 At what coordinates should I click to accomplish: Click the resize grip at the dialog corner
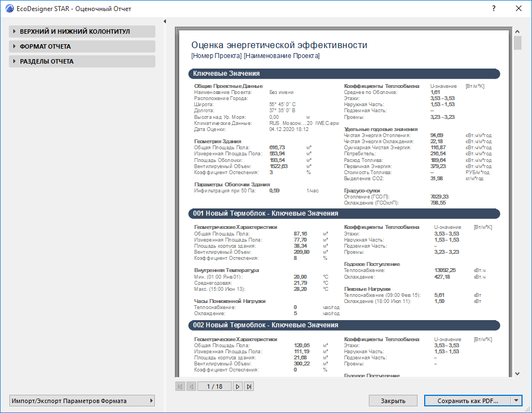(528, 409)
